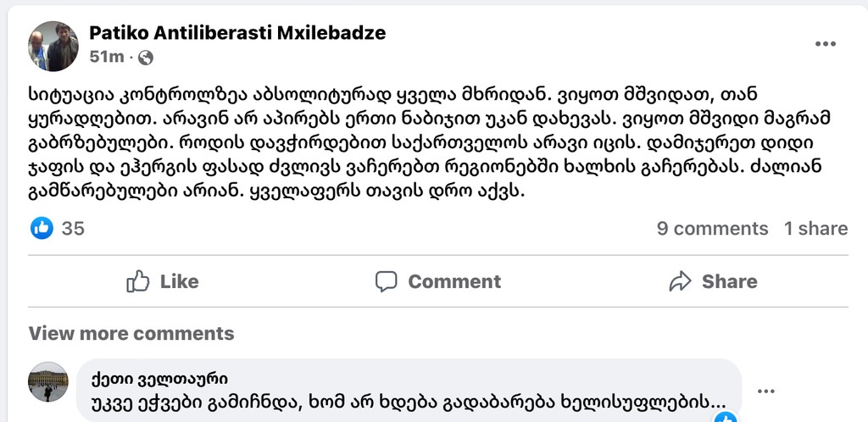This screenshot has width=868, height=422.
Task: Click the globe public audience icon
Action: click(146, 58)
